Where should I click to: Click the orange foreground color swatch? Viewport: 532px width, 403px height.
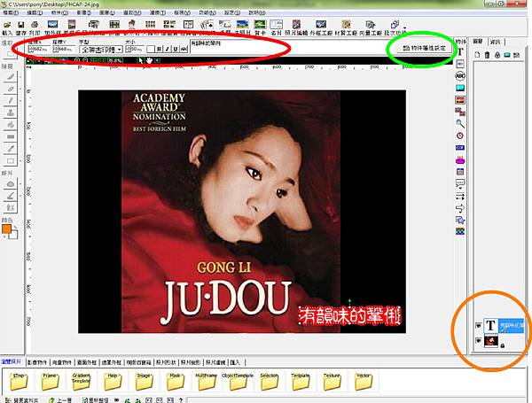point(6,229)
